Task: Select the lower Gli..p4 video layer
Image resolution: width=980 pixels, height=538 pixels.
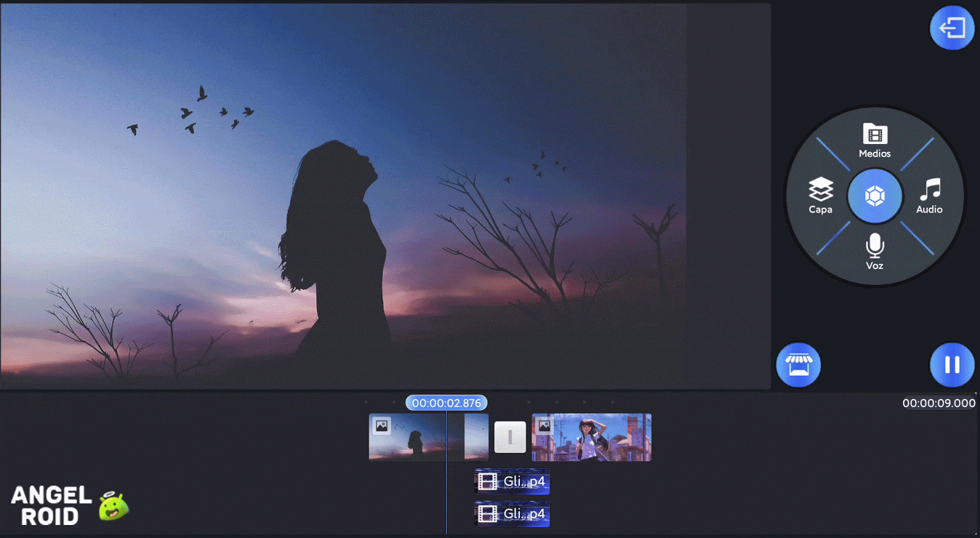Action: (512, 513)
